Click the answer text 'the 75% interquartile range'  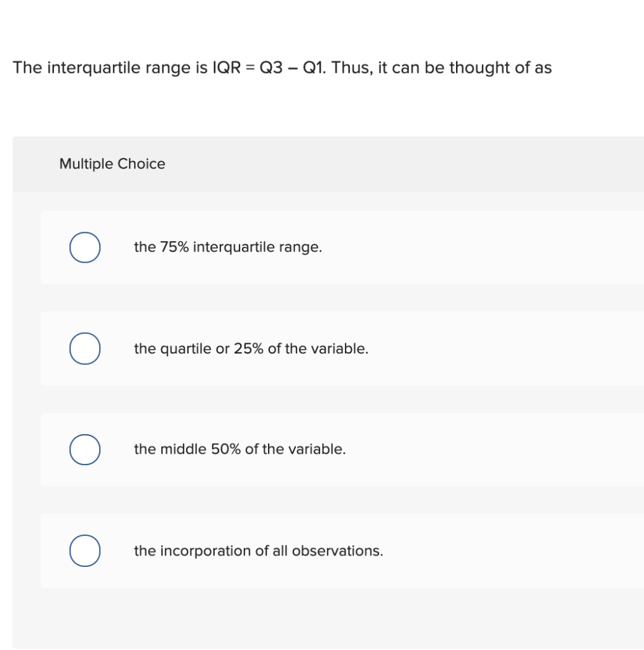tap(227, 248)
